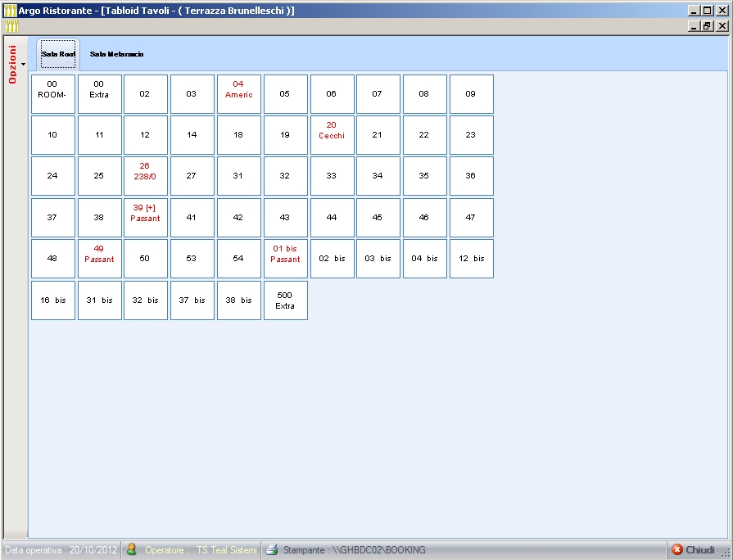The width and height of the screenshot is (733, 560).
Task: Click the red X icon on Chiudi
Action: (x=677, y=549)
